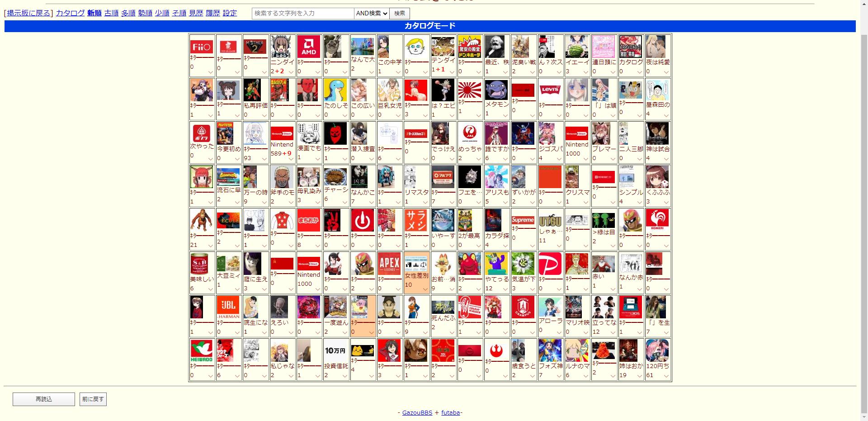Switch to the 履歴 history view
868x421 pixels.
click(212, 13)
